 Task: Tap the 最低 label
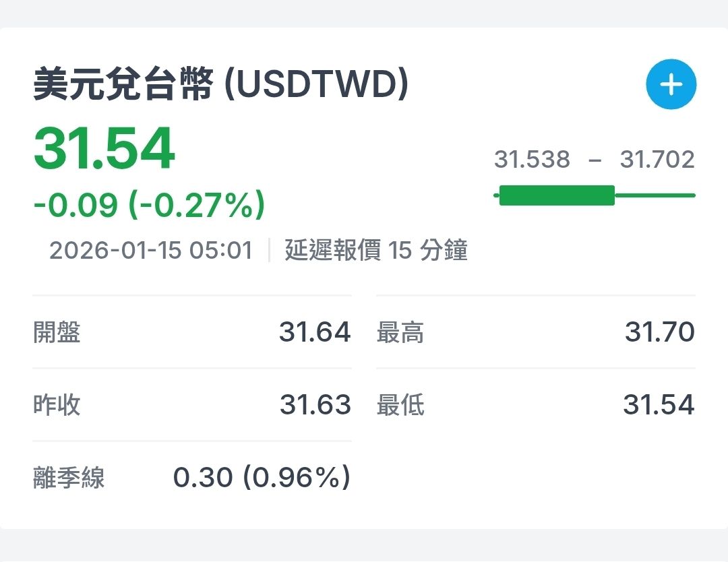click(x=400, y=405)
